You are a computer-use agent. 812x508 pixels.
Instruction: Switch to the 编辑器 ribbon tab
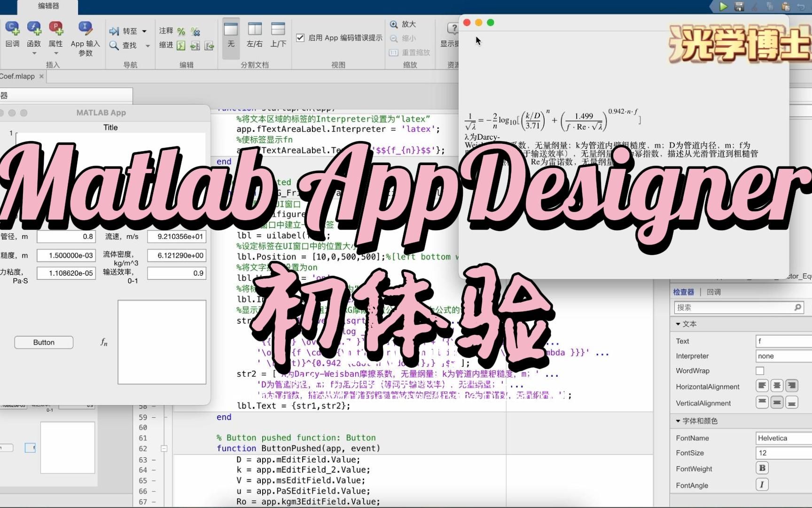[48, 6]
